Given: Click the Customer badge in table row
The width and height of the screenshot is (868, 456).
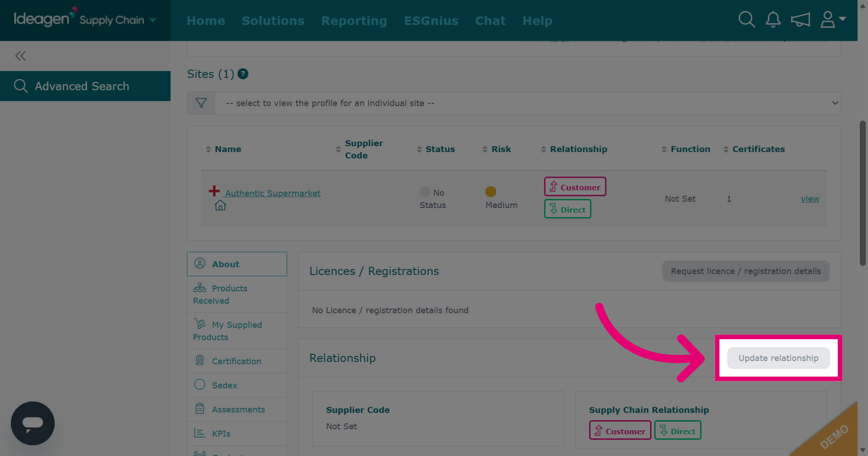Looking at the screenshot, I should (x=575, y=186).
